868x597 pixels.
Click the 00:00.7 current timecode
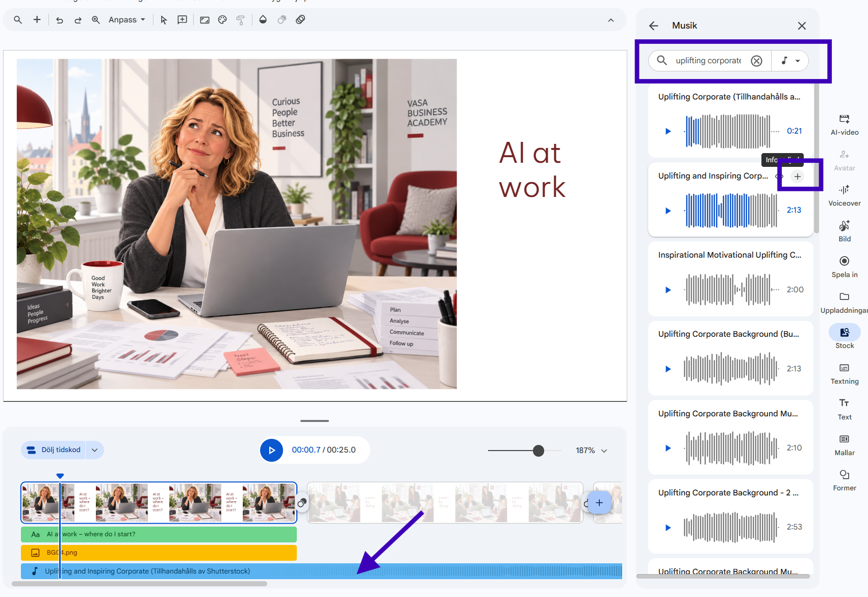[x=306, y=450]
